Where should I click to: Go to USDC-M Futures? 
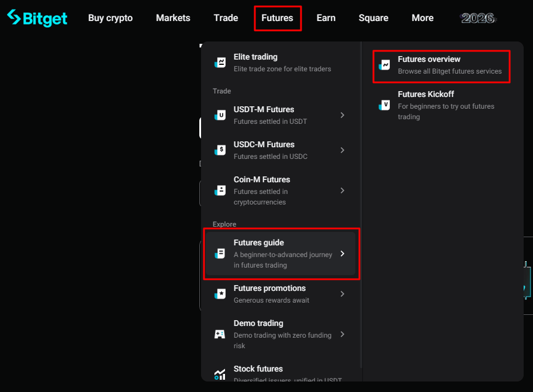(x=264, y=144)
